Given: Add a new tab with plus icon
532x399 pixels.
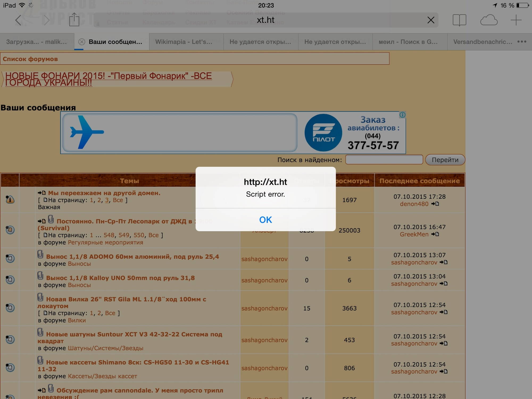Looking at the screenshot, I should coord(516,20).
